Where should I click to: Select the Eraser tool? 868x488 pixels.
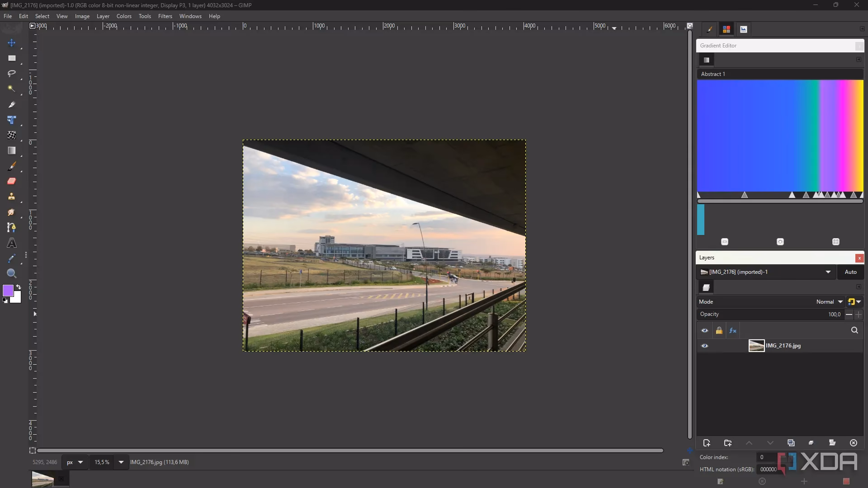tap(11, 181)
